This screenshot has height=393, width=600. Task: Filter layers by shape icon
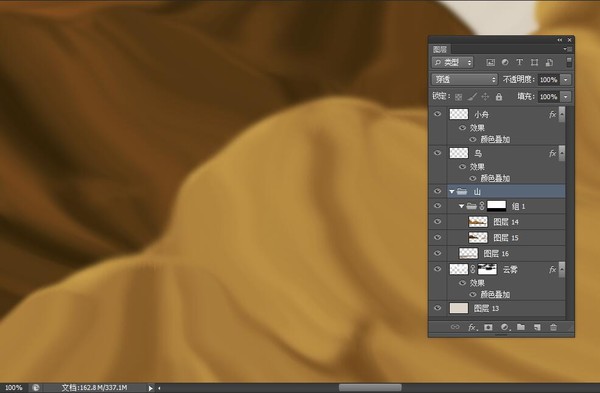pyautogui.click(x=534, y=62)
